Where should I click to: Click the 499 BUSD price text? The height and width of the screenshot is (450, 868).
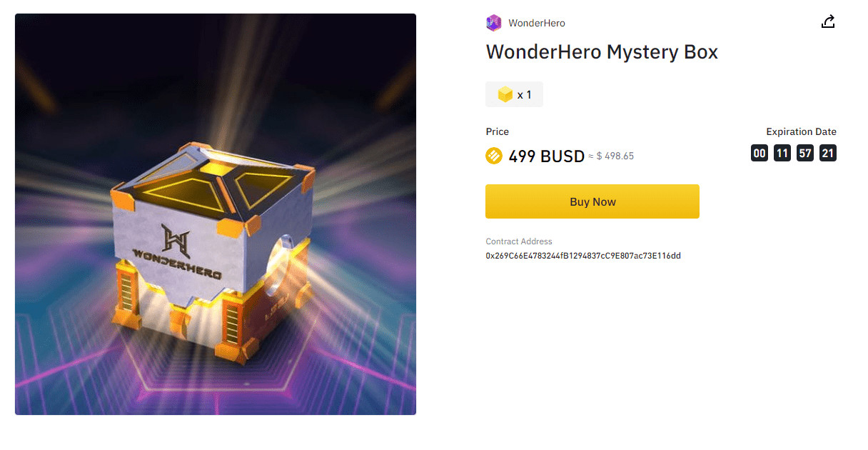coord(547,156)
